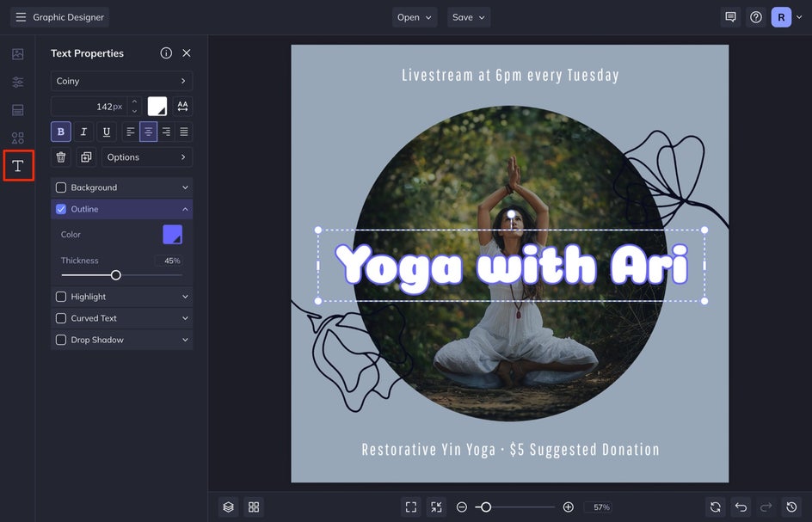
Task: Align text center
Action: point(148,132)
